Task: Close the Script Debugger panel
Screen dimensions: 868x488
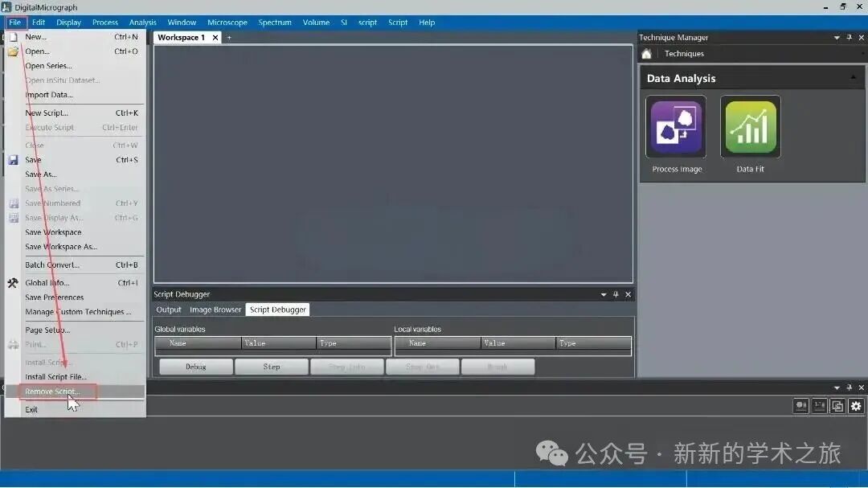Action: click(628, 295)
